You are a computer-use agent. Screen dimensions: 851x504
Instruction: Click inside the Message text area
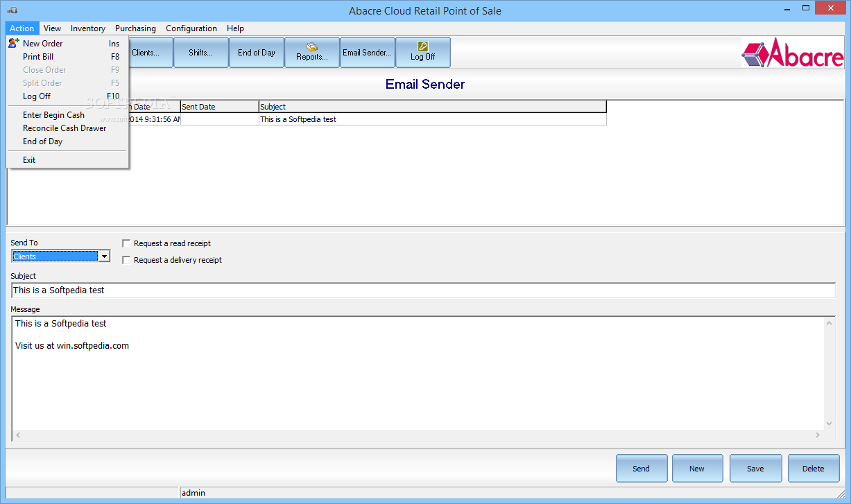coord(418,374)
